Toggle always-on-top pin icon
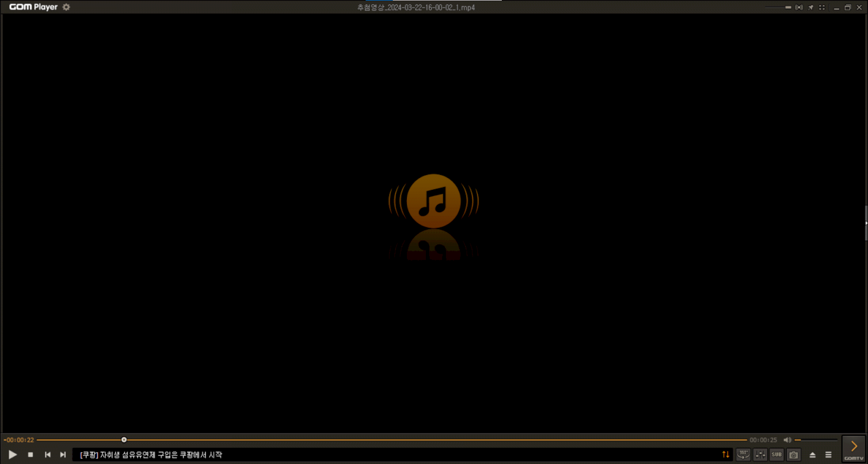 point(810,8)
